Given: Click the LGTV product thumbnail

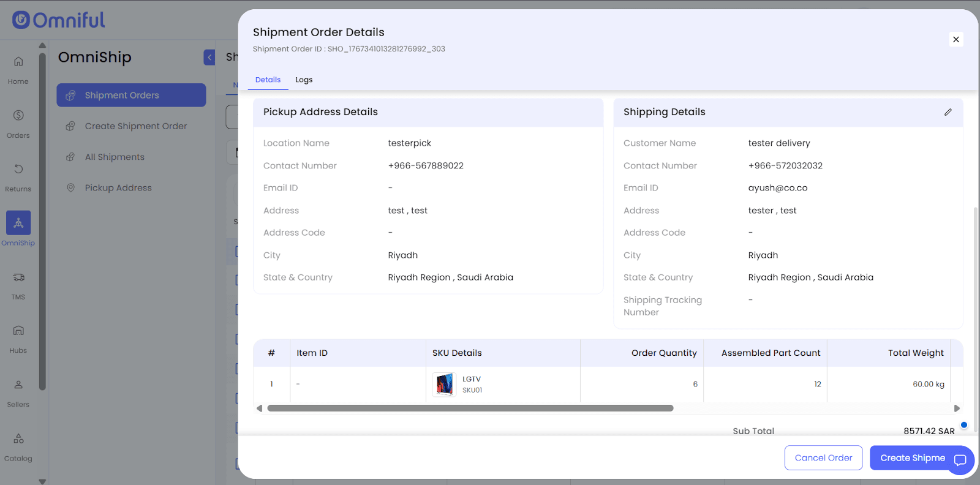Looking at the screenshot, I should coord(444,385).
